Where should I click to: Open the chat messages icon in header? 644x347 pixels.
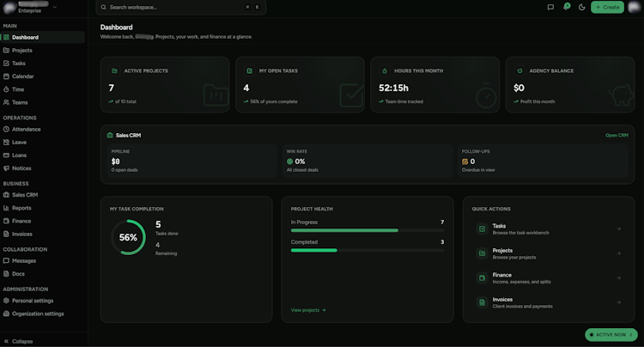(550, 7)
